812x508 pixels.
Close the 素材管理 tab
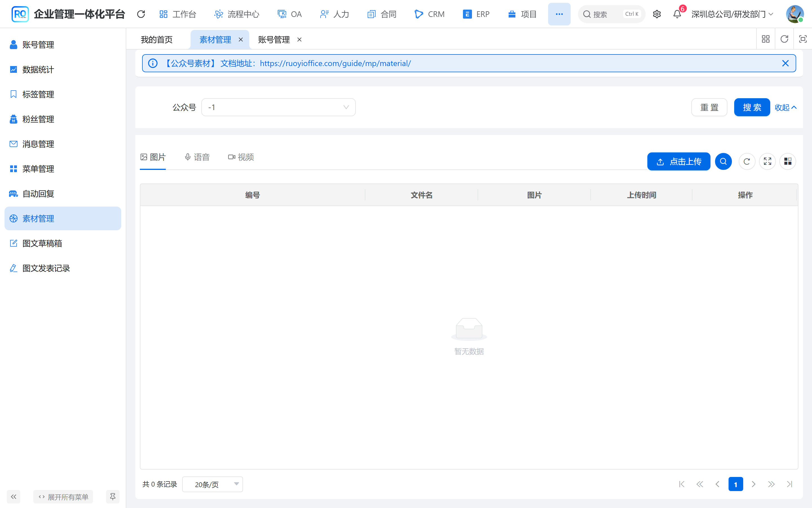point(240,40)
